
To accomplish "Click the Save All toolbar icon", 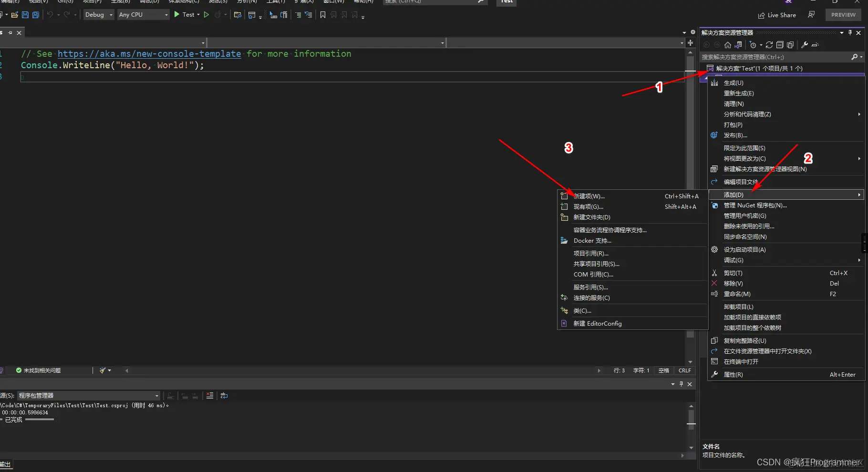I will pos(35,15).
